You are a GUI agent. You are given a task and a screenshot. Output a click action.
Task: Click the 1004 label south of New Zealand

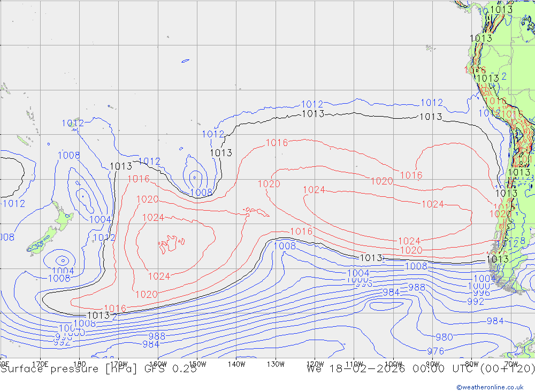tap(63, 272)
